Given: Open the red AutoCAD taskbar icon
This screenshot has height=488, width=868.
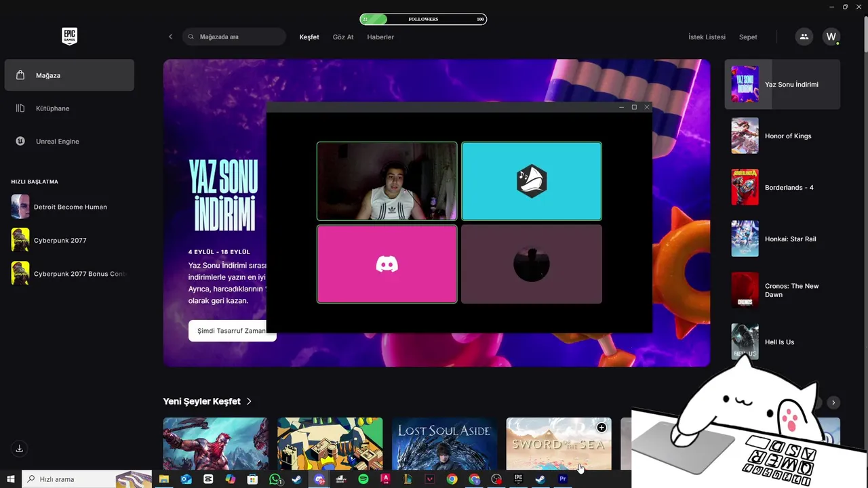Looking at the screenshot, I should (x=385, y=479).
